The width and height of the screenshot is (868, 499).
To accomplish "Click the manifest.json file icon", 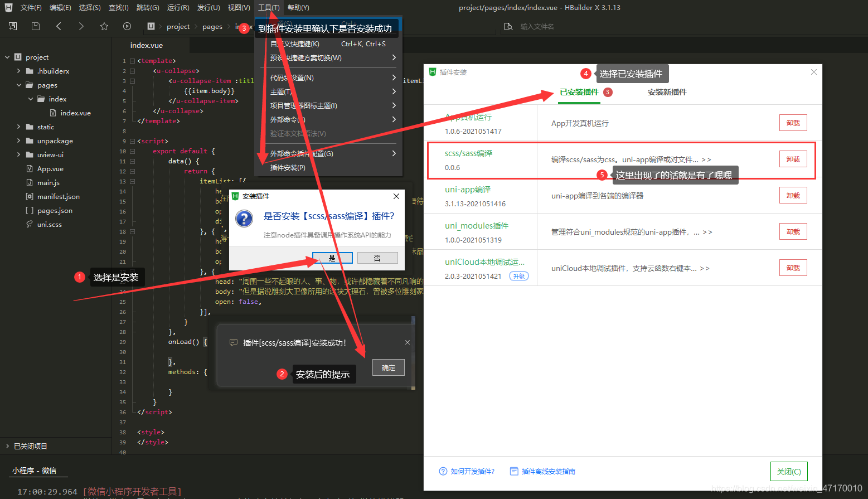I will coord(30,196).
